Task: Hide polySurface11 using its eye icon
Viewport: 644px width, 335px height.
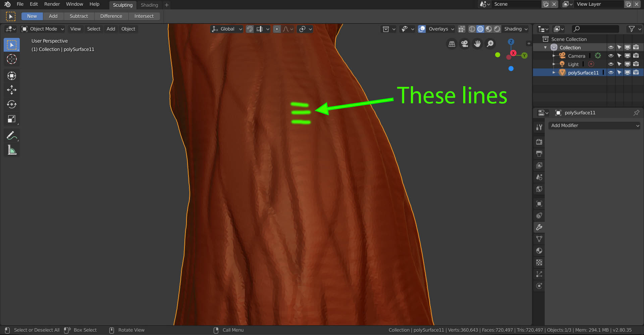Action: 611,72
